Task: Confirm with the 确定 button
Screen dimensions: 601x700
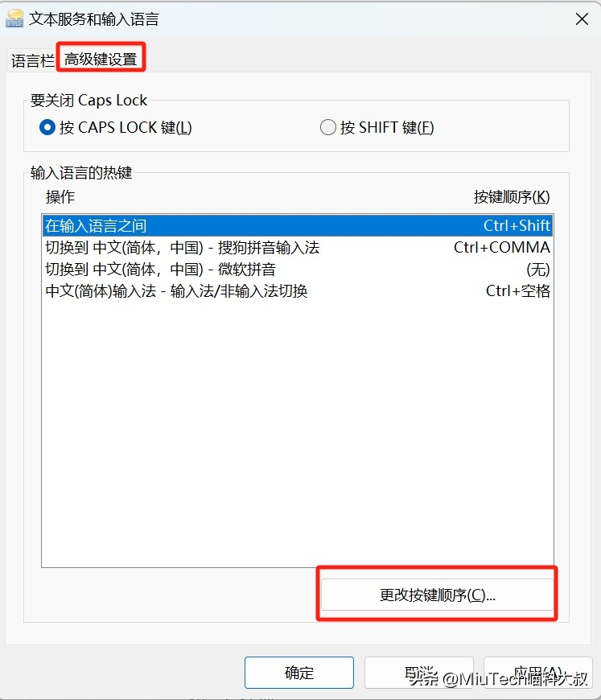Action: (x=299, y=673)
